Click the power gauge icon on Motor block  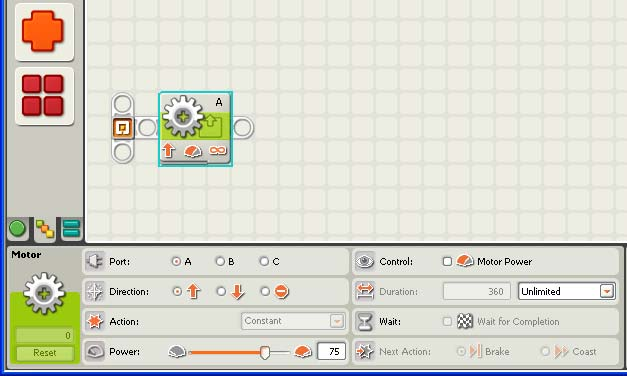pyautogui.click(x=193, y=151)
